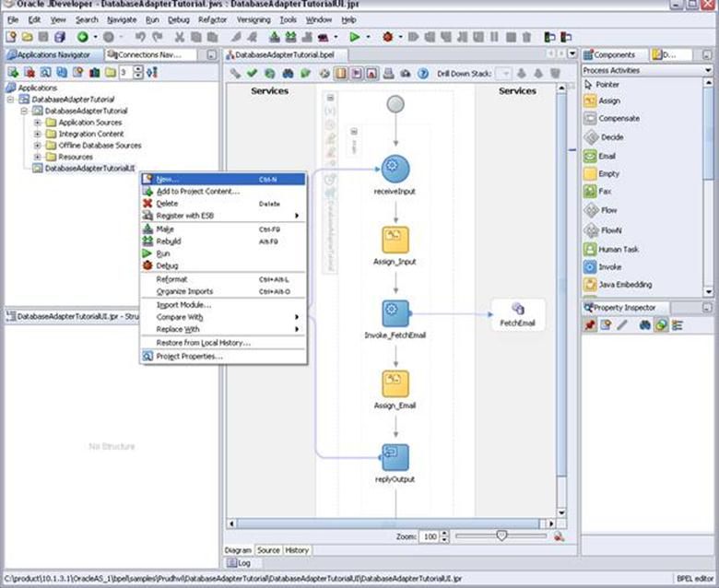Pick the Invoke activity from palette
Screen dimensions: 719x588
point(603,266)
